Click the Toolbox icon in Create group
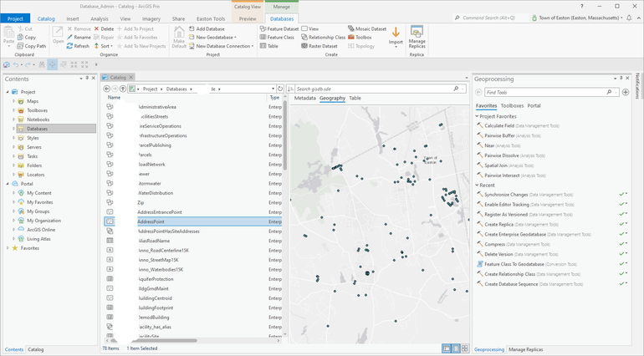The image size is (644, 356). click(350, 38)
